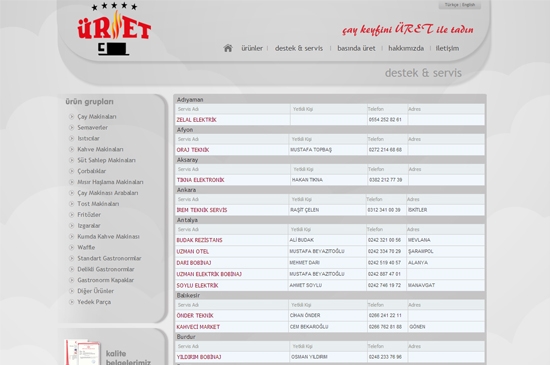Open UZMAN ELEKTRİK BOBİNAJ entry

coord(209,274)
